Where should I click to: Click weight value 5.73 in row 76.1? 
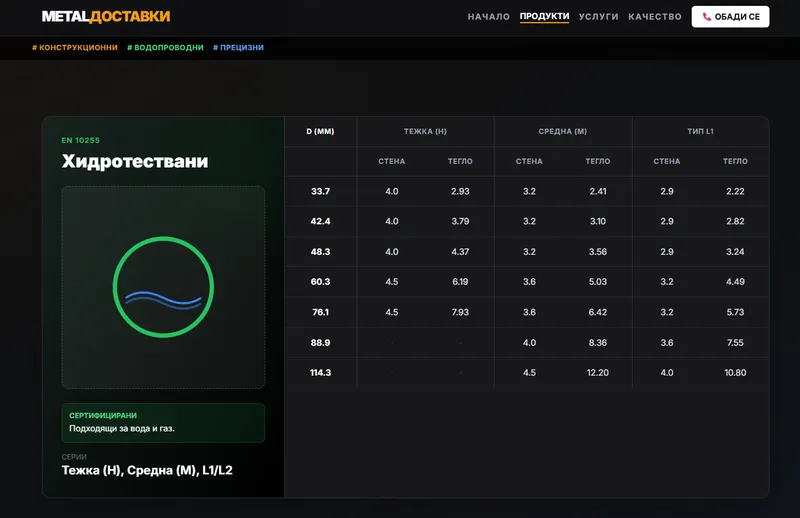tap(735, 312)
